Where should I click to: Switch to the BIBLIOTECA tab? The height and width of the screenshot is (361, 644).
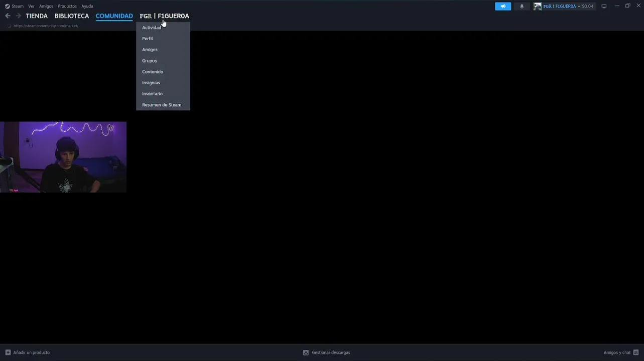[72, 16]
